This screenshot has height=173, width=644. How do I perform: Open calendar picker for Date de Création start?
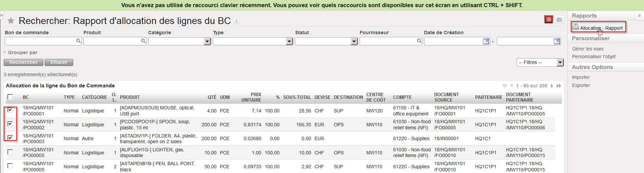click(x=486, y=41)
